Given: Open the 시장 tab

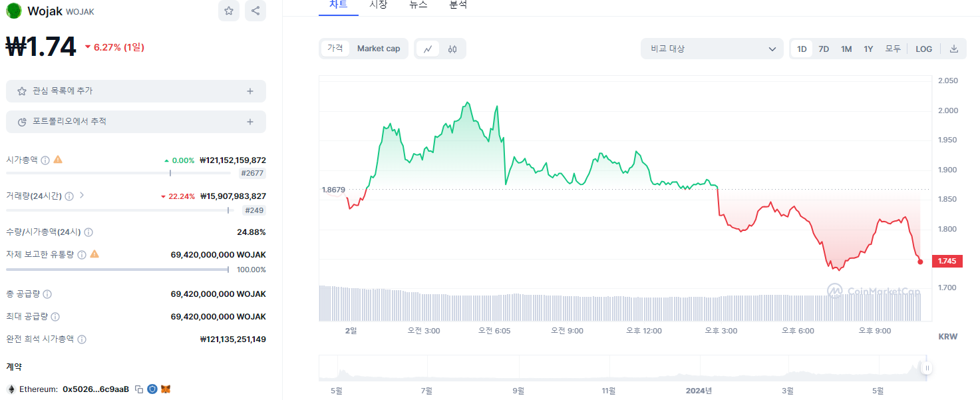Looking at the screenshot, I should [x=378, y=5].
